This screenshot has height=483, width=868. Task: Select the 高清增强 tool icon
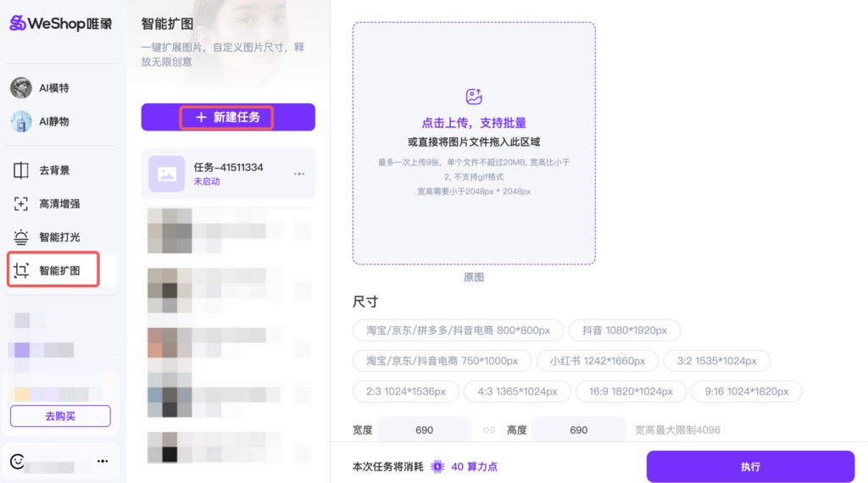(x=21, y=203)
